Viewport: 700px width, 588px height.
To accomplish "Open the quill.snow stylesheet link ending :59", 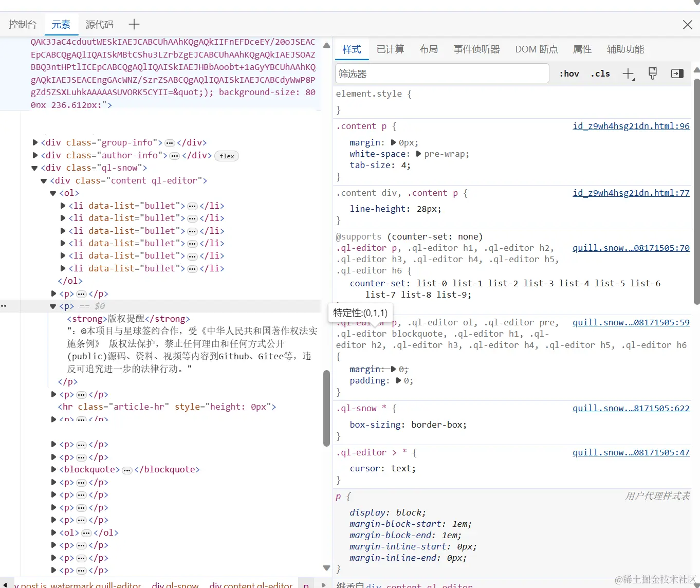I will tap(631, 323).
